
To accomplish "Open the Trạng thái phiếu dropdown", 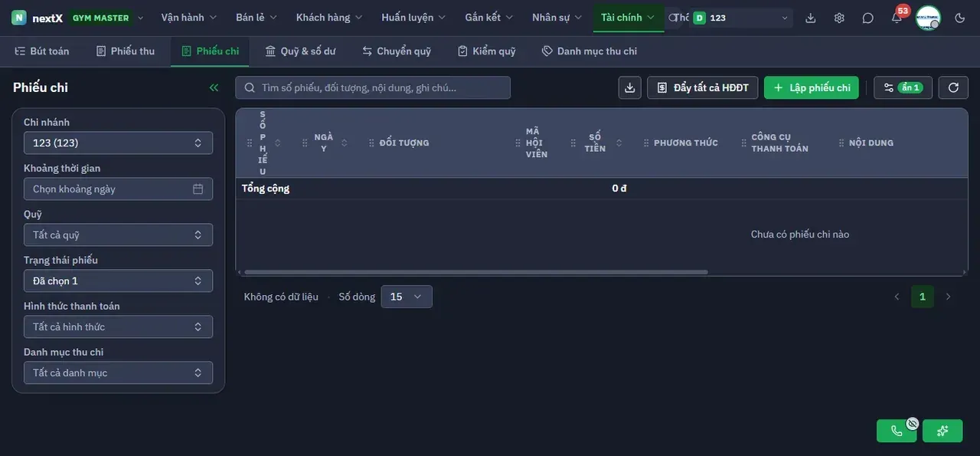I will [118, 280].
